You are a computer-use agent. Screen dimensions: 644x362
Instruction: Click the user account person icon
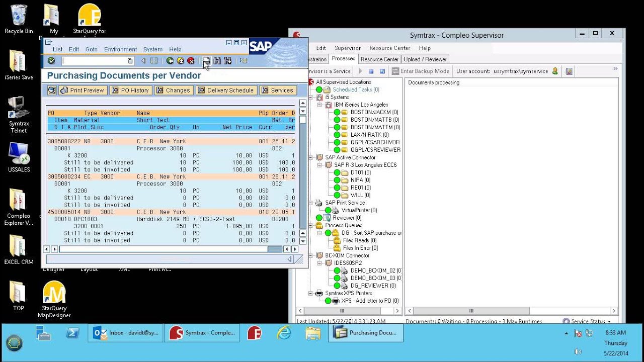pos(555,71)
